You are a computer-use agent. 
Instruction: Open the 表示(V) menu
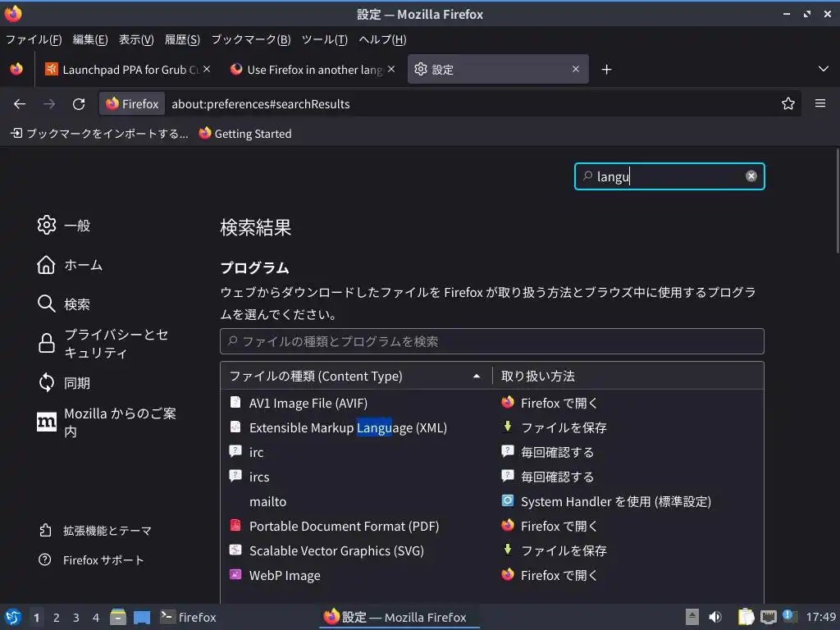[136, 39]
